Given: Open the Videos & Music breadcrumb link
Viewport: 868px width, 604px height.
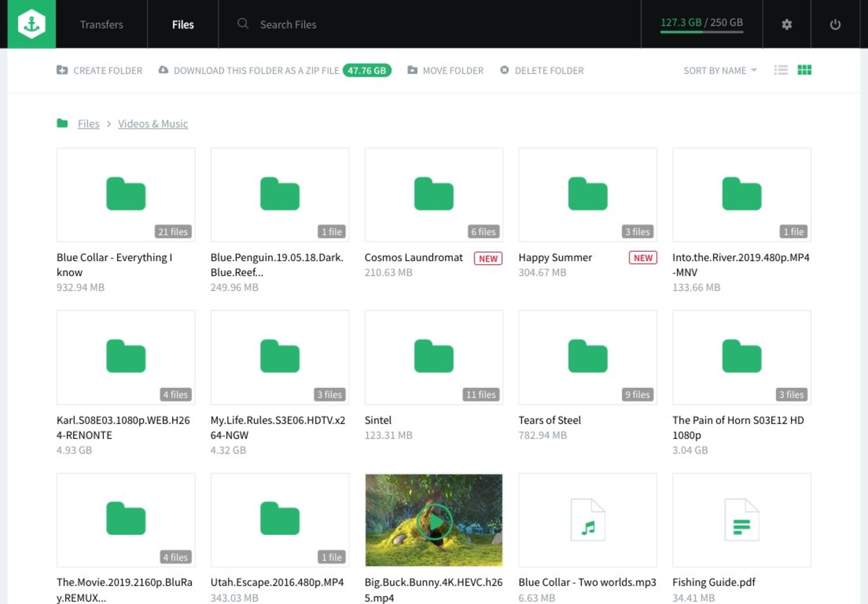Looking at the screenshot, I should coord(153,123).
